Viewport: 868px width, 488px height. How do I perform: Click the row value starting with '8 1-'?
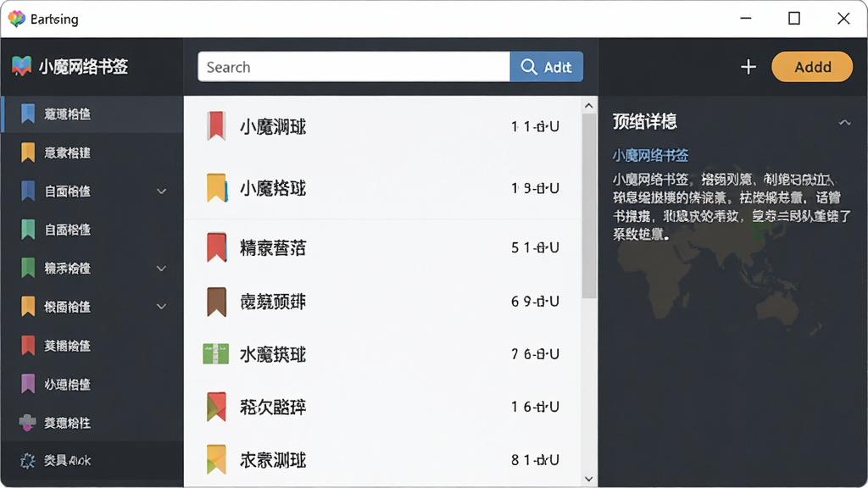tap(535, 460)
